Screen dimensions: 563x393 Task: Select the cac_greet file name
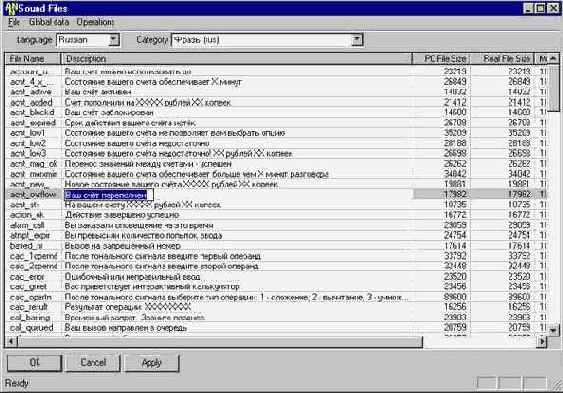[x=28, y=287]
